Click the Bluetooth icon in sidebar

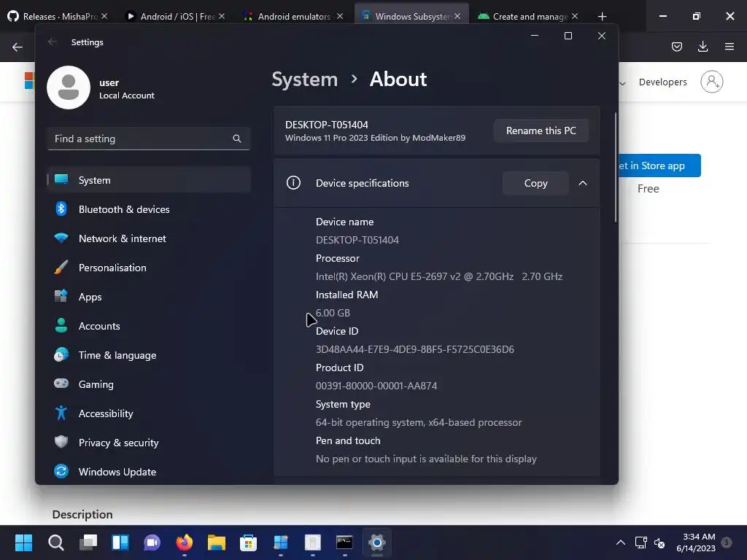coord(61,209)
